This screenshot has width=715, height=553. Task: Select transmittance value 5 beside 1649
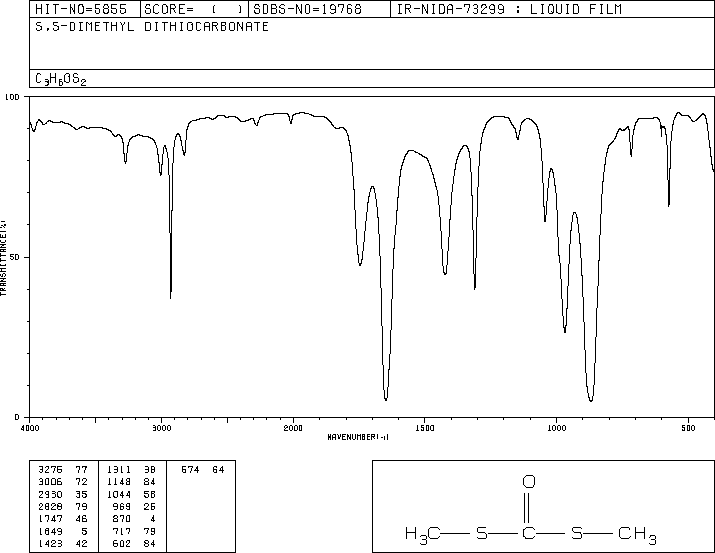(85, 531)
